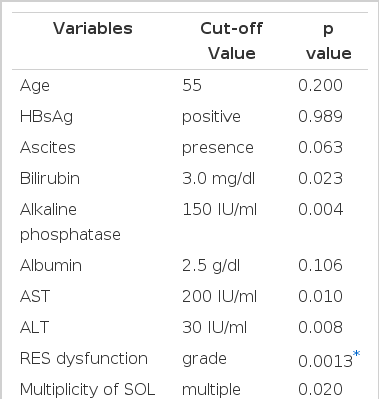The height and width of the screenshot is (399, 379).
Task: Click the 2.5 g/dl cut-off value
Action: tap(211, 266)
